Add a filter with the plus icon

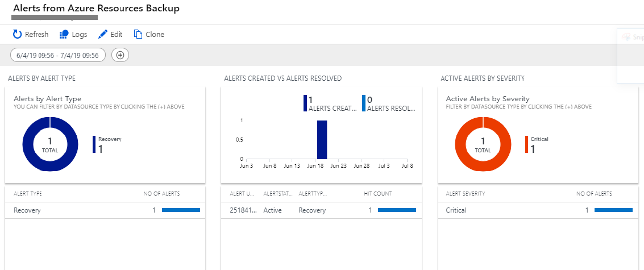click(120, 55)
